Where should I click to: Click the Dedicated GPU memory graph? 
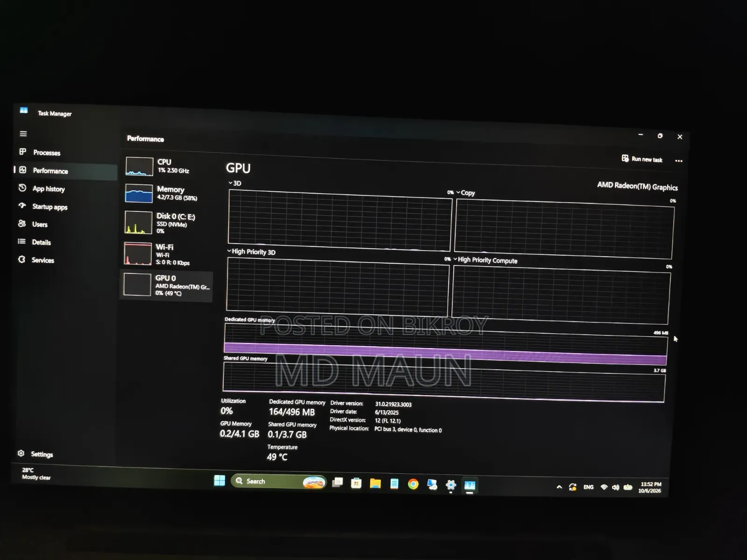point(446,344)
